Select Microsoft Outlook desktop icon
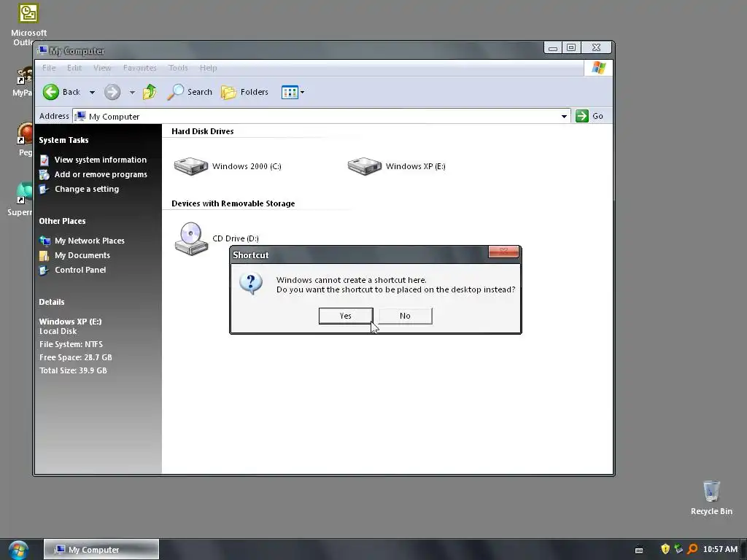747x560 pixels. point(28,25)
